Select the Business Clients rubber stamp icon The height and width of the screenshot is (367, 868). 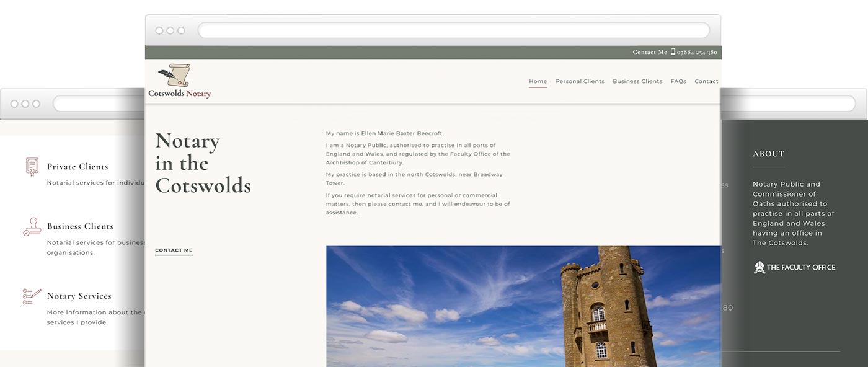31,227
